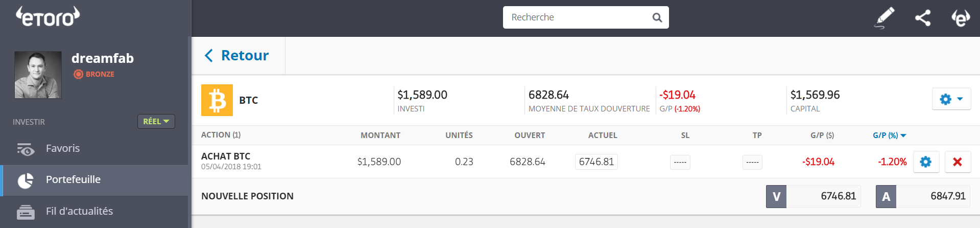Expand the BTC header gear dropdown
The image size is (980, 228).
[951, 99]
